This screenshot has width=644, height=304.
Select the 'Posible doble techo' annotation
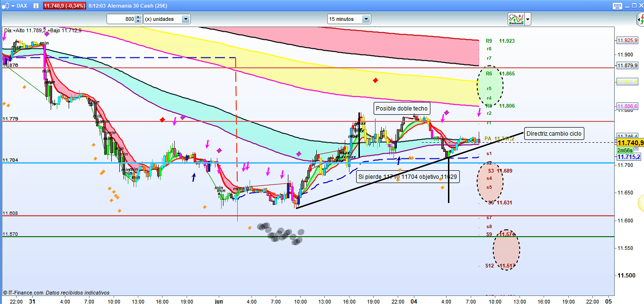[x=402, y=109]
